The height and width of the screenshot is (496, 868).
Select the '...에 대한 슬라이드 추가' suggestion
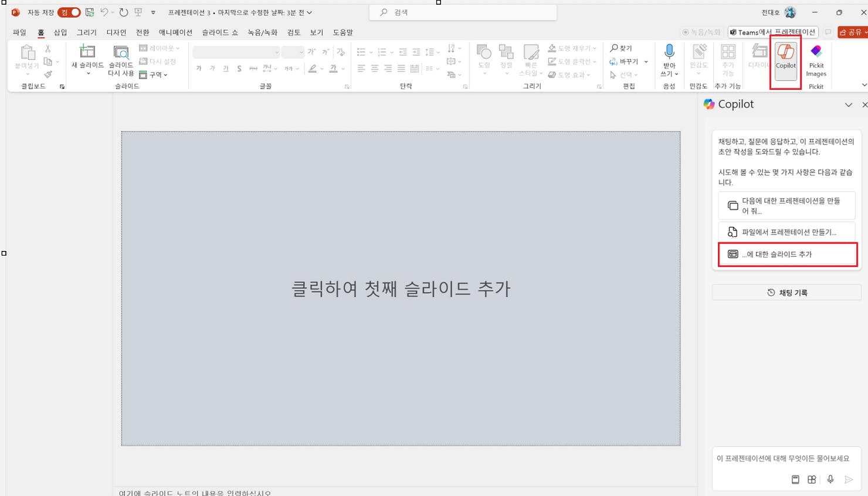pos(786,254)
